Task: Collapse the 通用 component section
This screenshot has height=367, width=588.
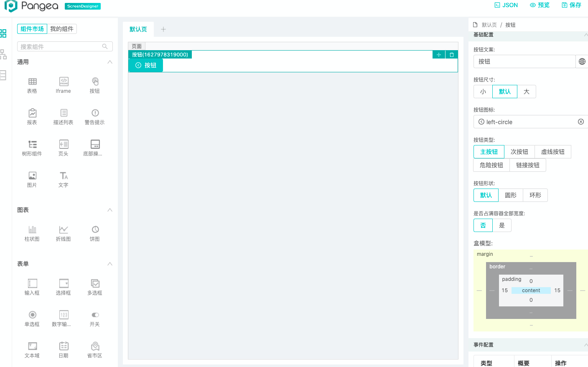Action: point(110,62)
